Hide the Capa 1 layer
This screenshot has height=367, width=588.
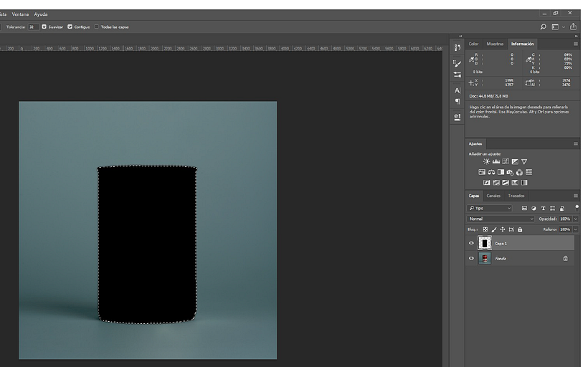coord(471,243)
